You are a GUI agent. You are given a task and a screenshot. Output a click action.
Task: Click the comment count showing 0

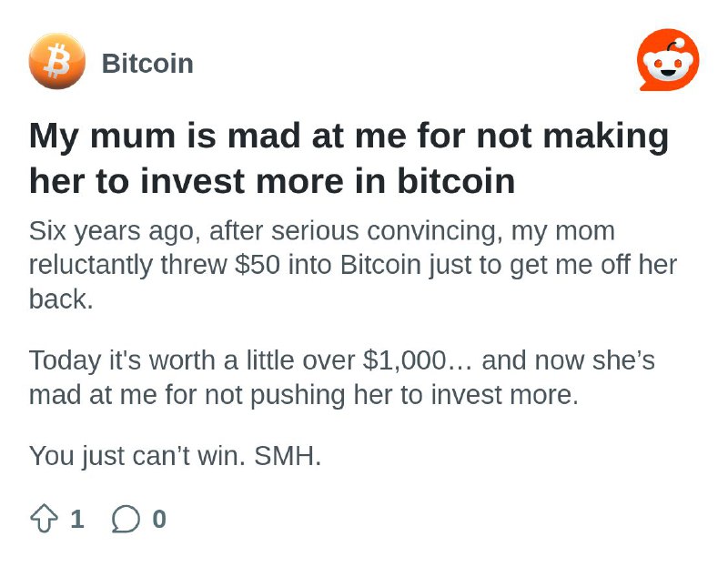(159, 519)
